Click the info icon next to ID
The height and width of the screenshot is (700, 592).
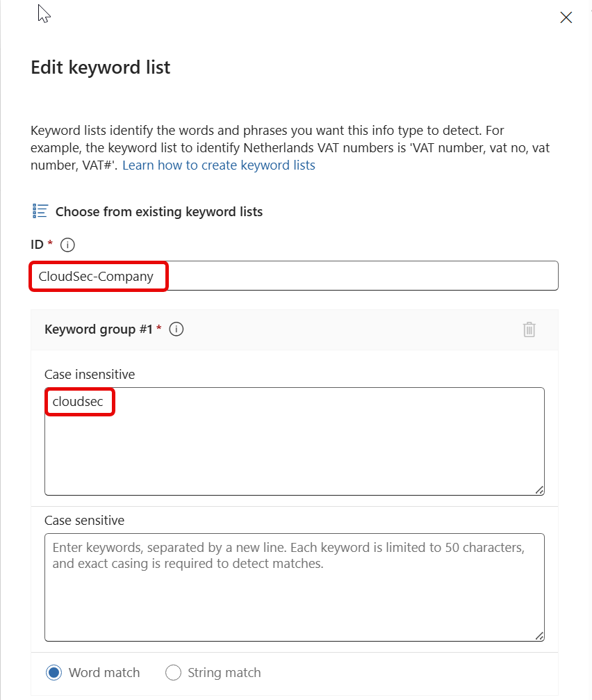[67, 245]
